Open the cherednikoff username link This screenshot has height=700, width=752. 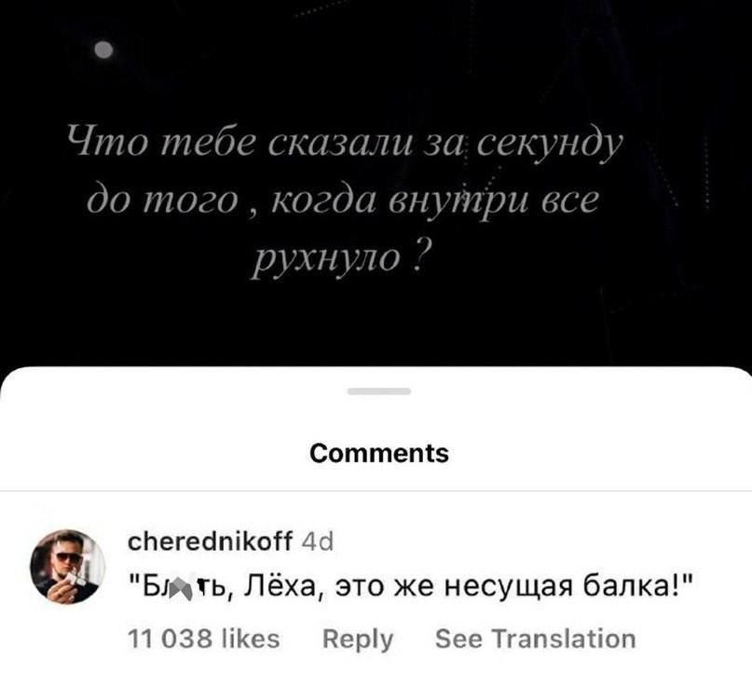210,542
